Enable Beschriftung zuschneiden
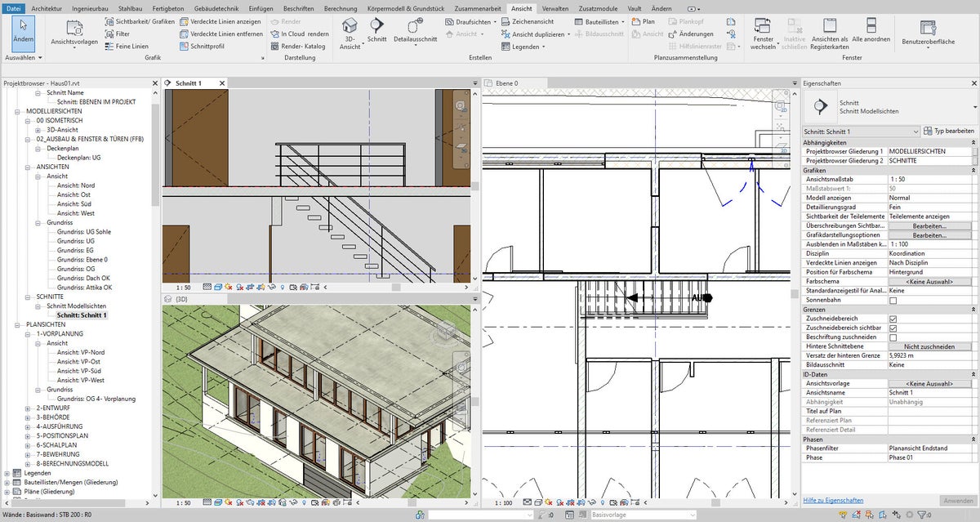The image size is (980, 522). 893,337
